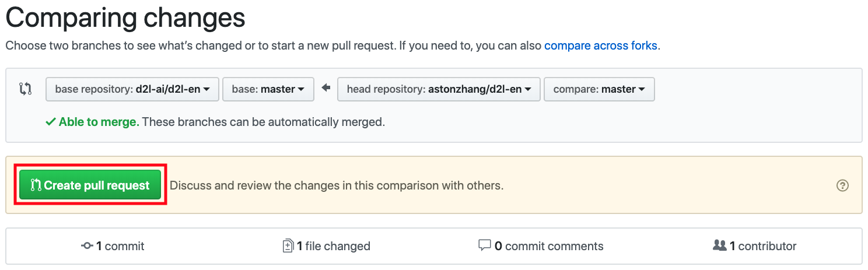Screen dimensions: 868x270
Task: Click the file diff icon
Action: (288, 246)
